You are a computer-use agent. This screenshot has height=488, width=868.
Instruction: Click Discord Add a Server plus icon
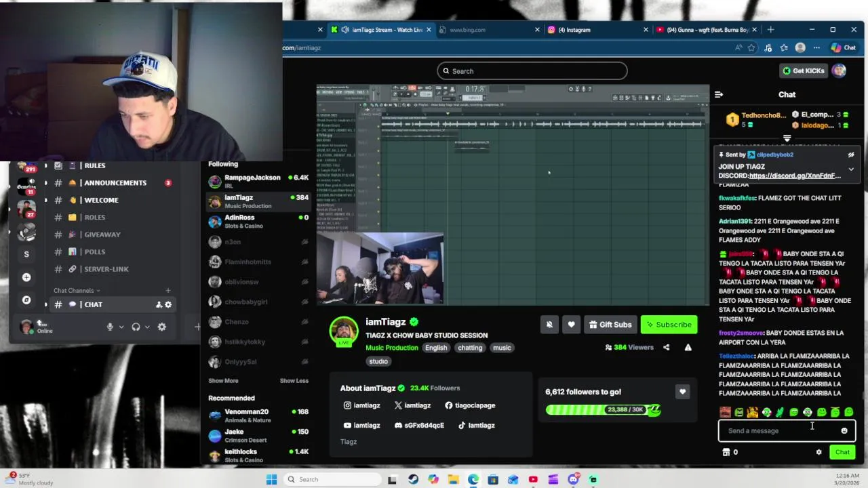click(26, 277)
